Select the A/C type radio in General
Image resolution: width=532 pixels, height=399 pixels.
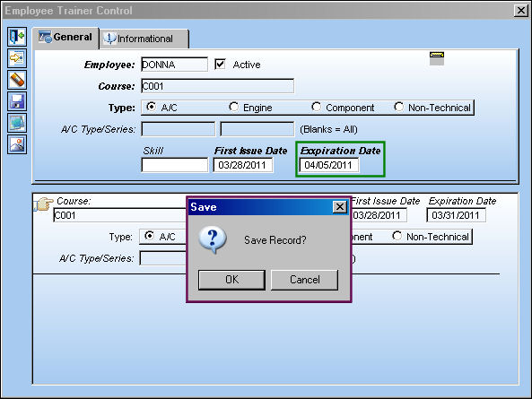151,107
